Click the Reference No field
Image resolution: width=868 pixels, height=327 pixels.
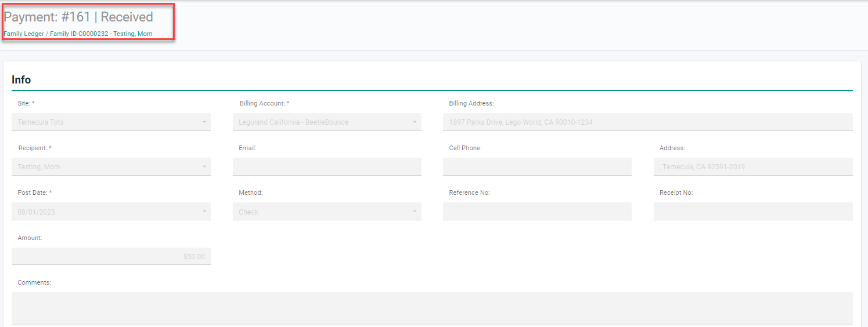coord(537,212)
